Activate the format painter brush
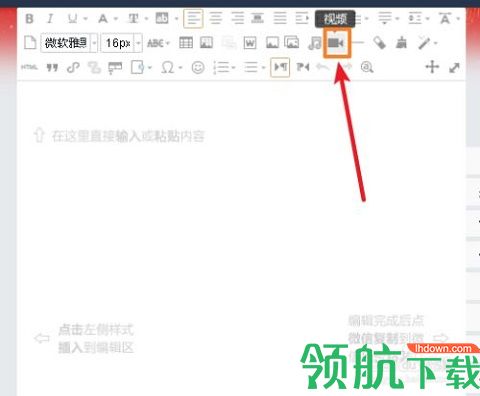 pyautogui.click(x=401, y=43)
